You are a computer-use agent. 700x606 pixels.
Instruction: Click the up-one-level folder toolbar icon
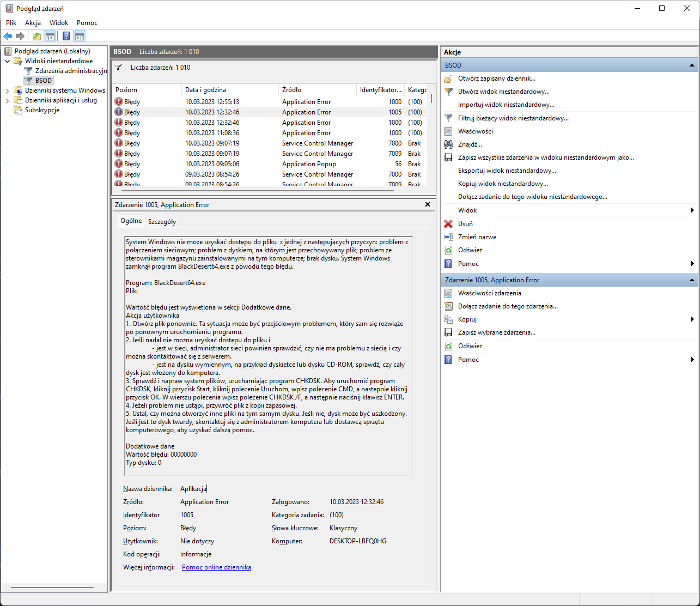point(36,37)
